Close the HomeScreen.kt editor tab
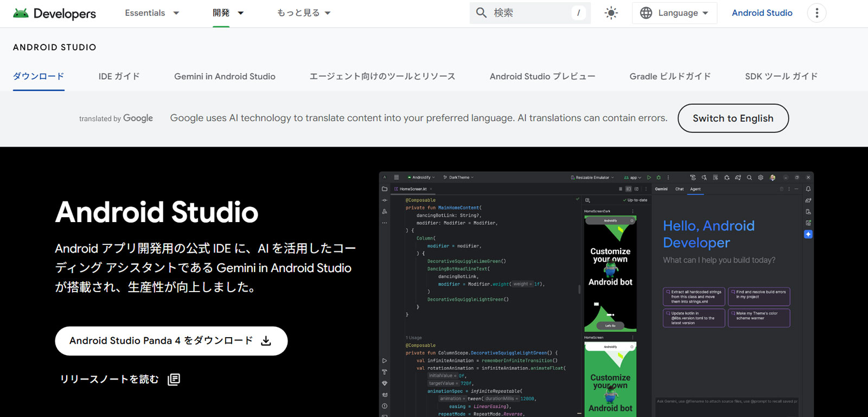Image resolution: width=868 pixels, height=417 pixels. tap(431, 189)
